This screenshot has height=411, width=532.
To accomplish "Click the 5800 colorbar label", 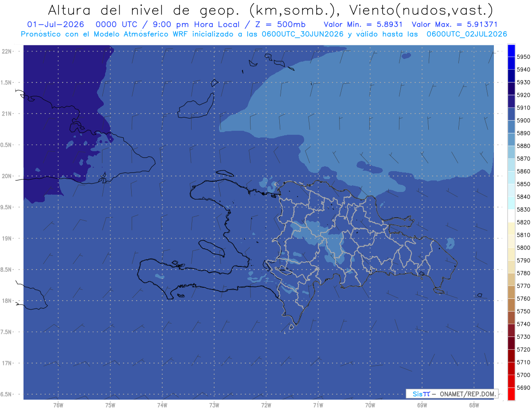I will point(524,248).
